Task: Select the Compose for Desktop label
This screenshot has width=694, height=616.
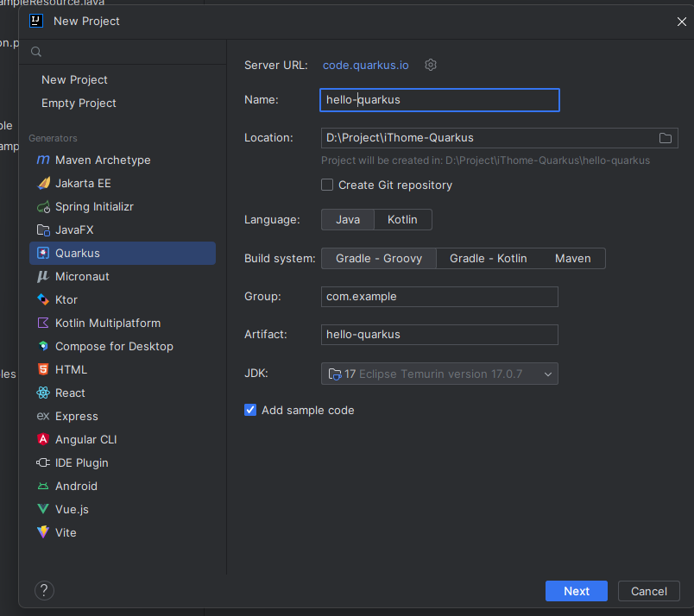Action: click(114, 346)
